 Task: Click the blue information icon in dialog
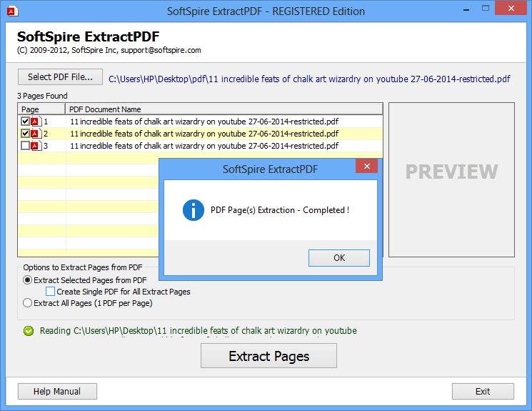193,210
